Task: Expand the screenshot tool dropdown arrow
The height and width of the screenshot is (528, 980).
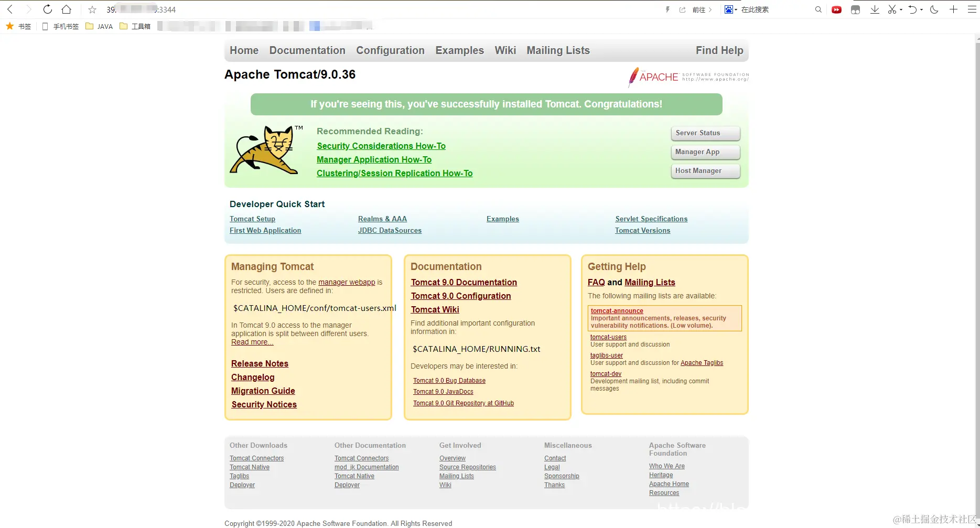Action: [901, 9]
